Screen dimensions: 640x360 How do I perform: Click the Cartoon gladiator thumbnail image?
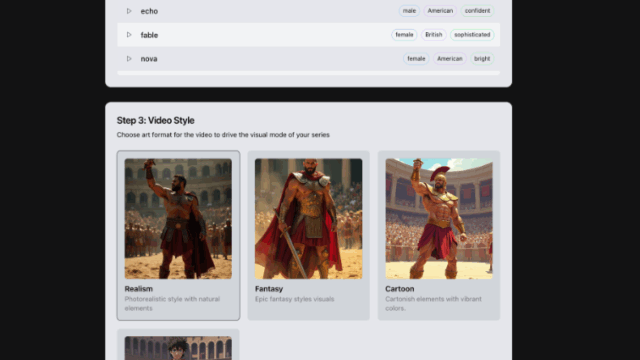click(439, 219)
